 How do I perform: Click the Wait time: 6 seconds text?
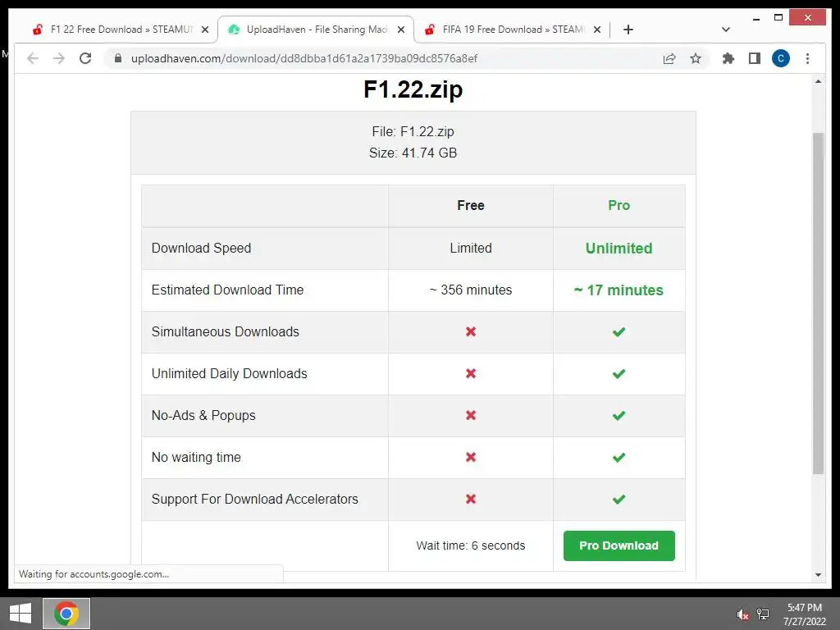470,546
